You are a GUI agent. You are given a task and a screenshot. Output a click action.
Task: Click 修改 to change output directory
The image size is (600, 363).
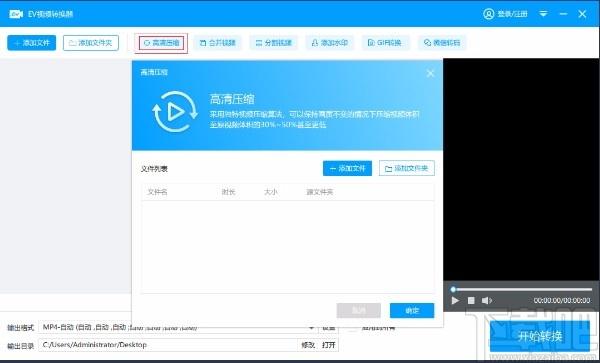[x=308, y=345]
